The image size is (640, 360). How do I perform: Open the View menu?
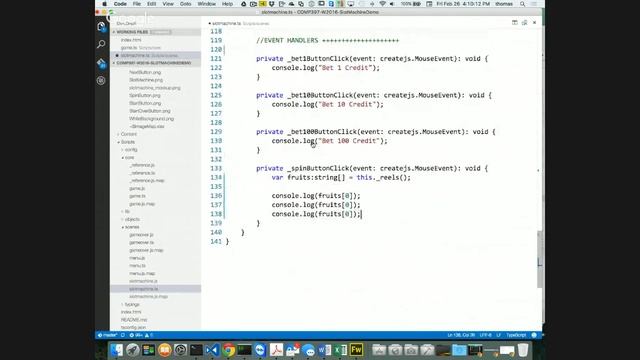(168, 4)
